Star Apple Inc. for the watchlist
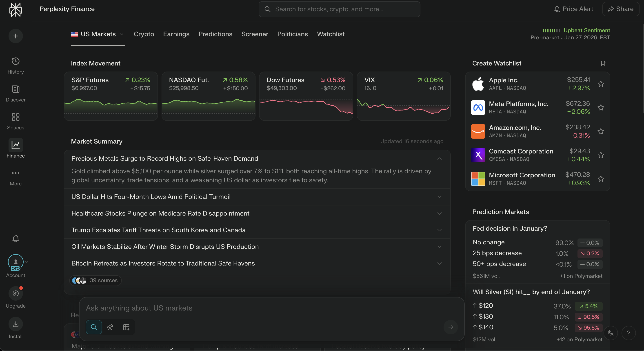Viewport: 644px width, 351px height. (601, 84)
